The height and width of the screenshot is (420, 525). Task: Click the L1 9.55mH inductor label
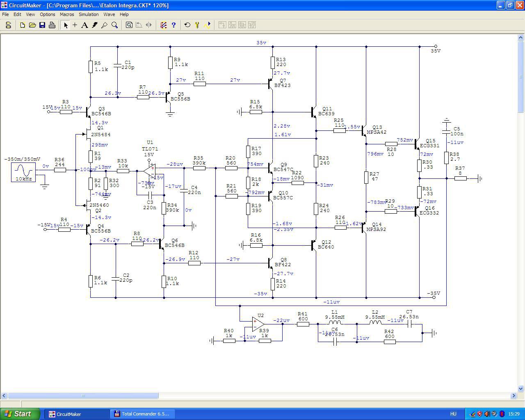click(335, 315)
